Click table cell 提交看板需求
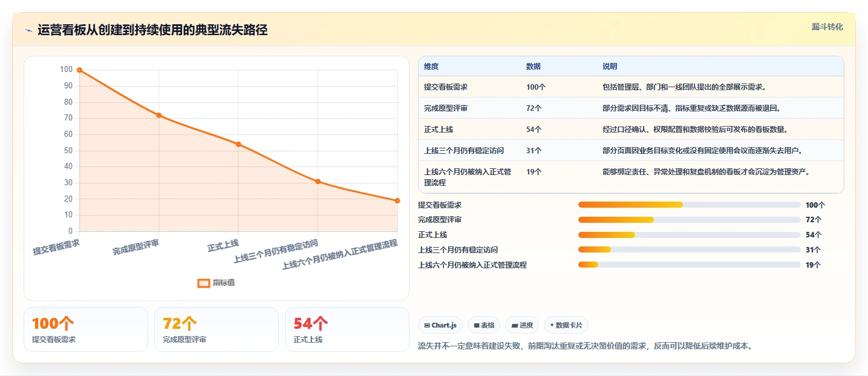 (446, 87)
